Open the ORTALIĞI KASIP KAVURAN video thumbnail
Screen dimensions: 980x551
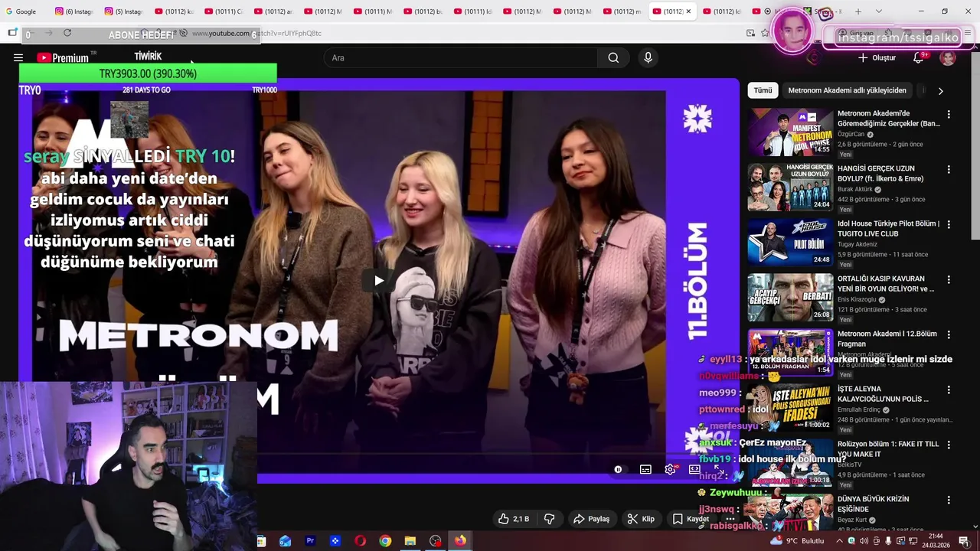pyautogui.click(x=790, y=297)
